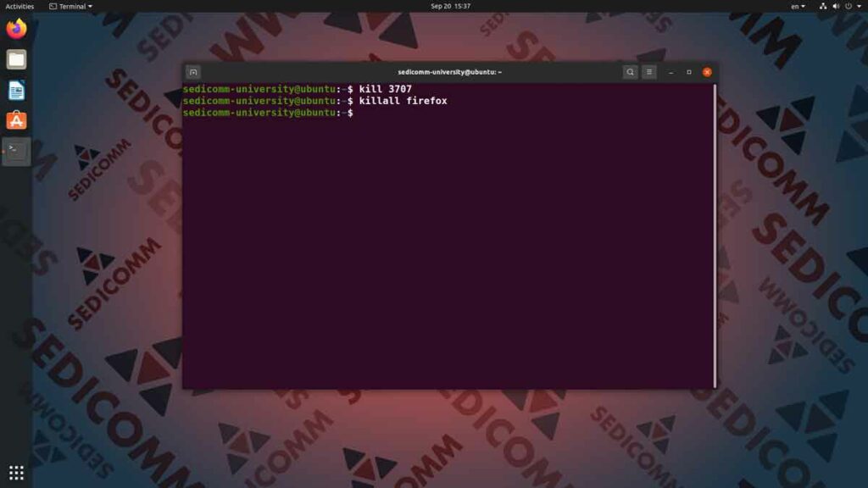Open Terminal app menu in top bar
The width and height of the screenshot is (868, 488).
[x=70, y=6]
